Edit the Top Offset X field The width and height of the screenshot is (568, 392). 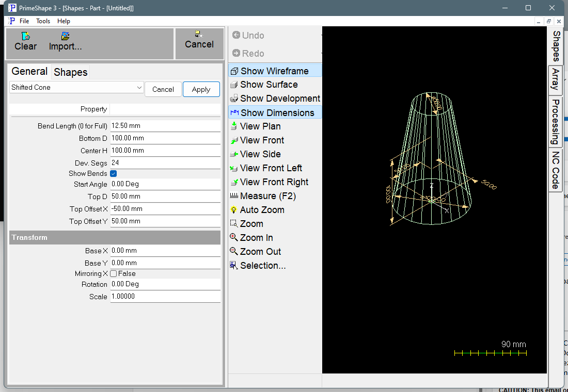[165, 209]
